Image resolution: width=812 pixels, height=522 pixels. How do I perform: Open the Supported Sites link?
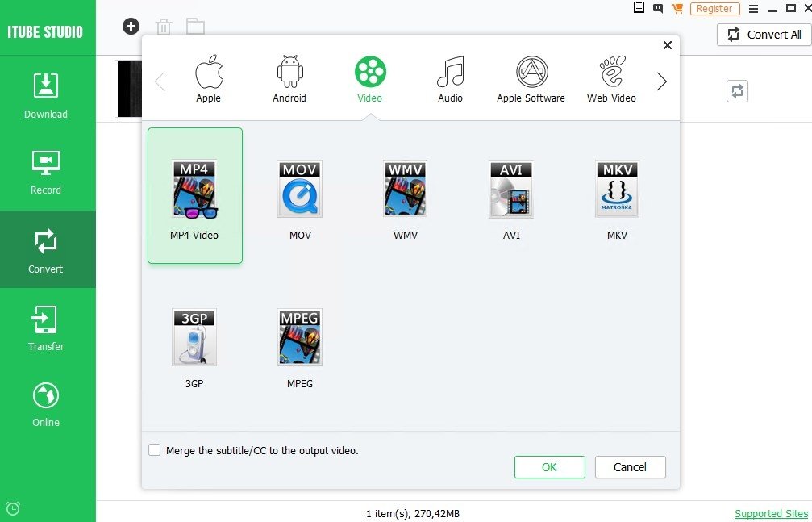(771, 513)
